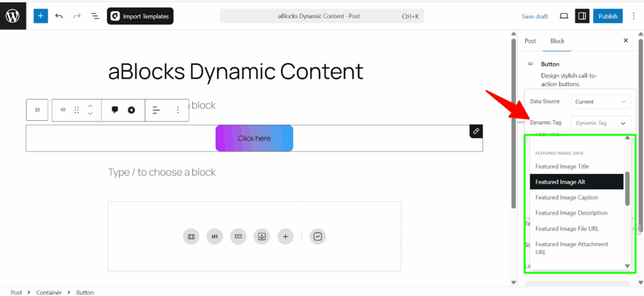Open the editor options three-dot menu
The width and height of the screenshot is (644, 296).
click(633, 16)
